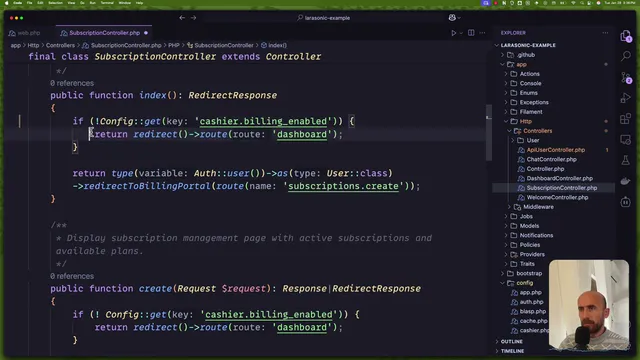Click the PHP breadcrumb segment
The image size is (640, 360).
coord(174,45)
